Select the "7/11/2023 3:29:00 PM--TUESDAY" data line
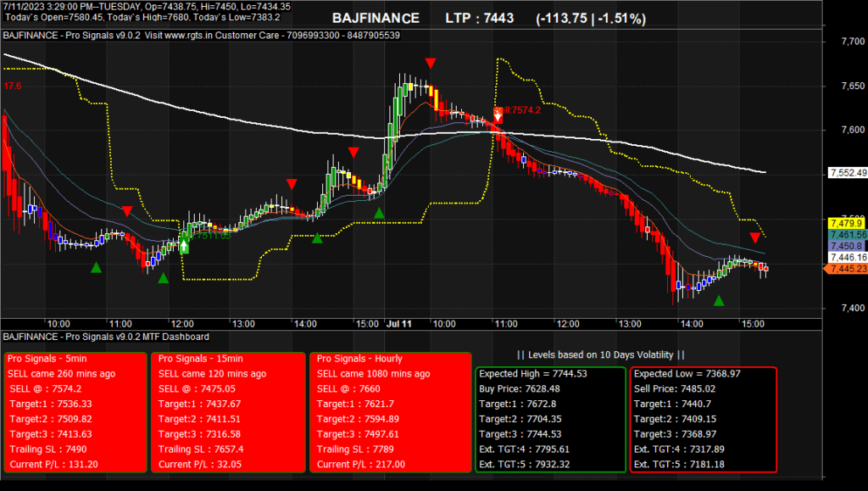868x491 pixels. [147, 7]
